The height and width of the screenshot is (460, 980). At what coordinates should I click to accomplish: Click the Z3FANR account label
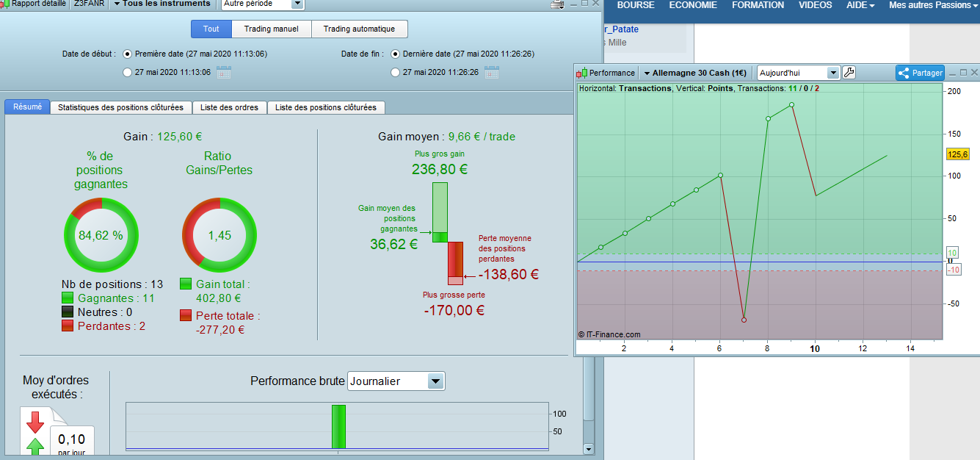(x=89, y=4)
